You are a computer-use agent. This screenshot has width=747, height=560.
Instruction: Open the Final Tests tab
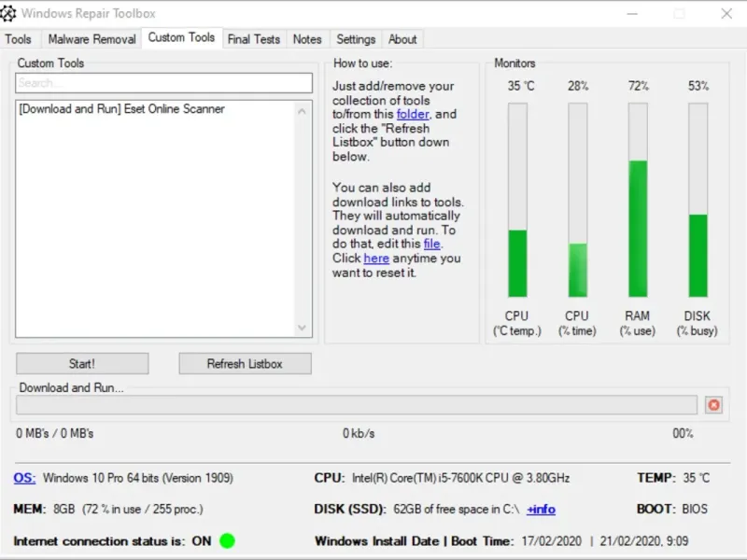pos(253,39)
